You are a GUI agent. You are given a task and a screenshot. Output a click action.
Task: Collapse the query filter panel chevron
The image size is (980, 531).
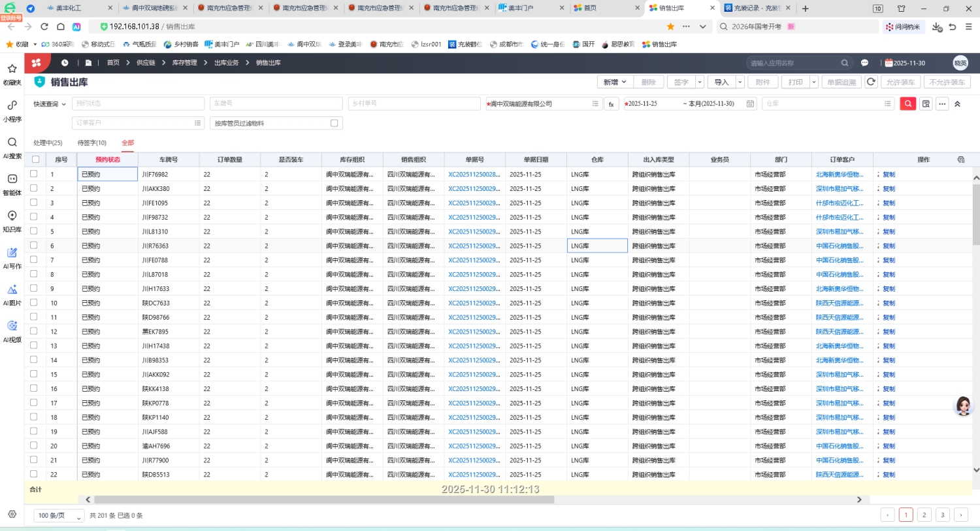click(958, 104)
